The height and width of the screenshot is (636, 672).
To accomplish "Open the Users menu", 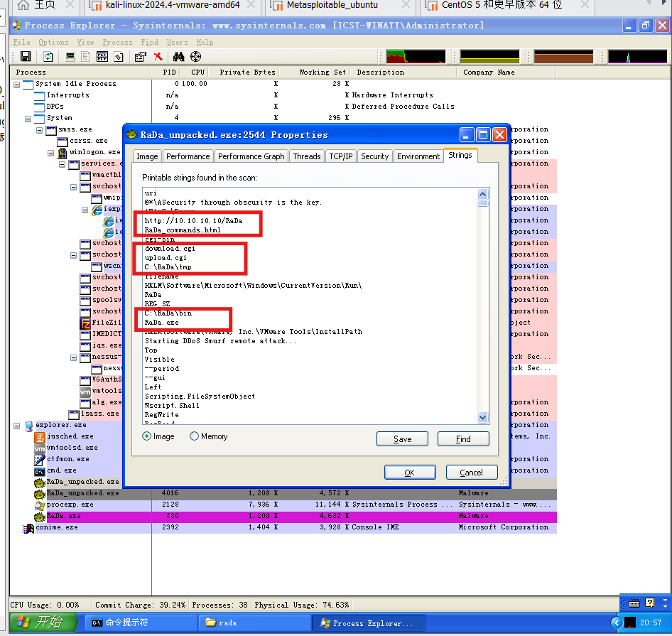I will [178, 42].
